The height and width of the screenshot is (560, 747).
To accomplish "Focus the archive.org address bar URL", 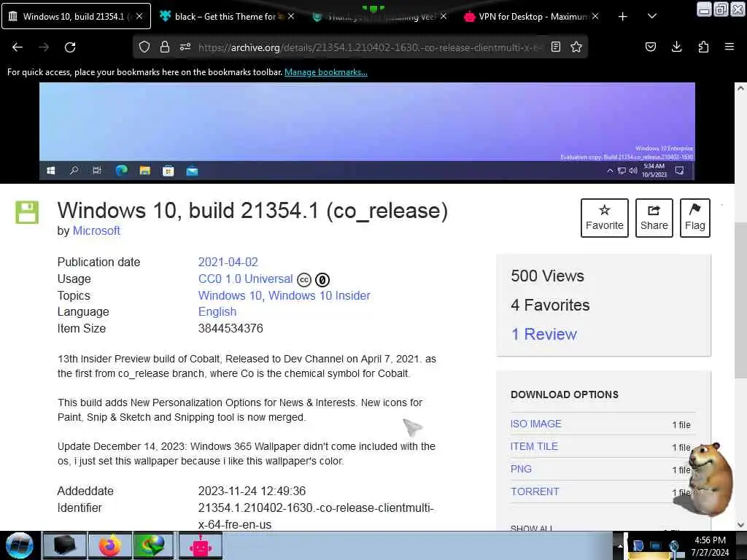I will [369, 47].
